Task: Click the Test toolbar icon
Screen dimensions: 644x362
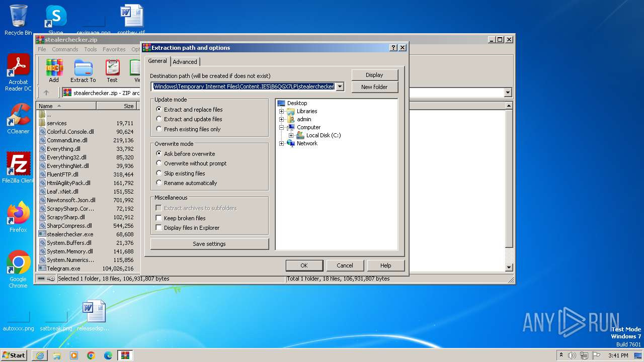Action: tap(112, 71)
